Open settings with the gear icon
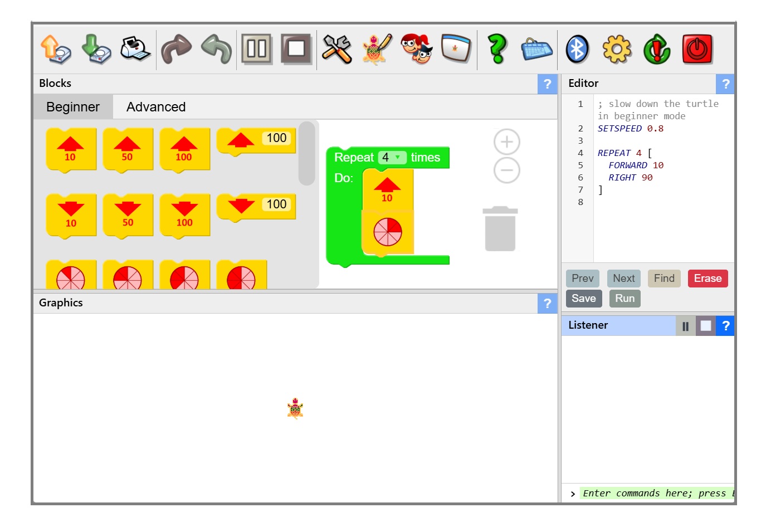This screenshot has height=532, width=766. (x=617, y=50)
